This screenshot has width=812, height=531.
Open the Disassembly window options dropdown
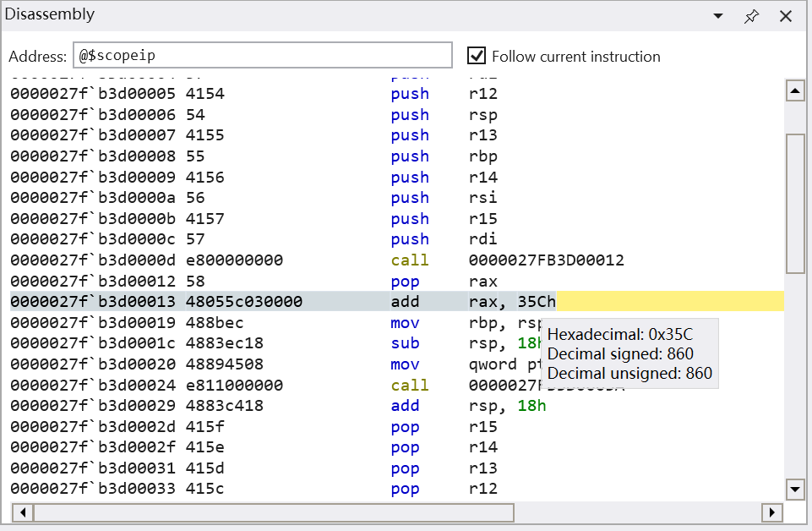(x=718, y=16)
